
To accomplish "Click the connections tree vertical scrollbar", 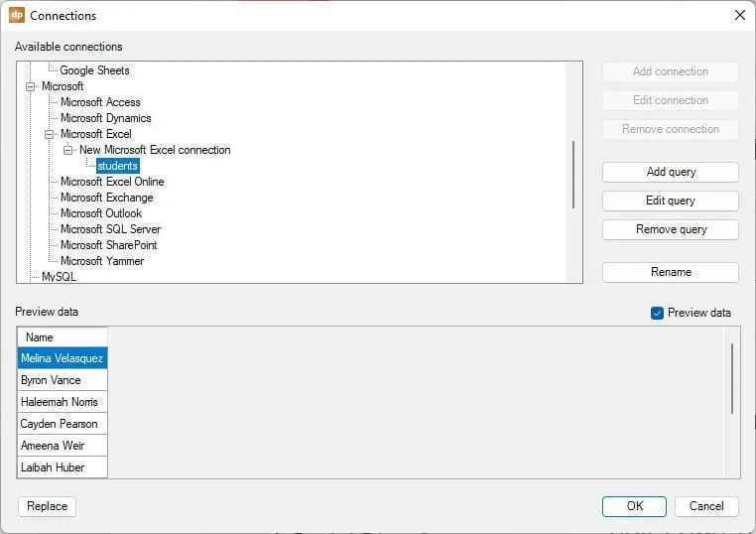I will (x=573, y=173).
